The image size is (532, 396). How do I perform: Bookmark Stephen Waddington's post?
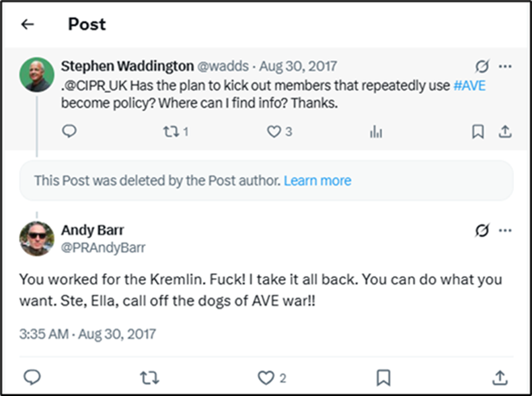[x=478, y=132]
